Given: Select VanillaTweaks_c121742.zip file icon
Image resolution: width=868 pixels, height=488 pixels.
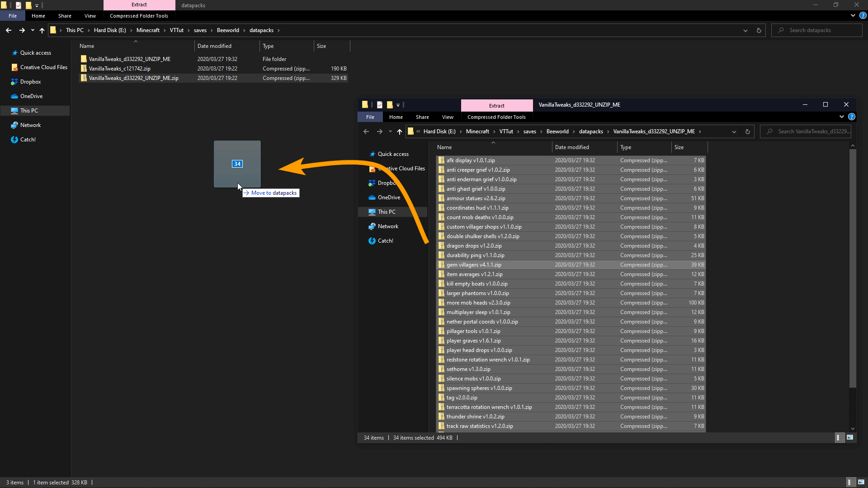Looking at the screenshot, I should point(84,69).
